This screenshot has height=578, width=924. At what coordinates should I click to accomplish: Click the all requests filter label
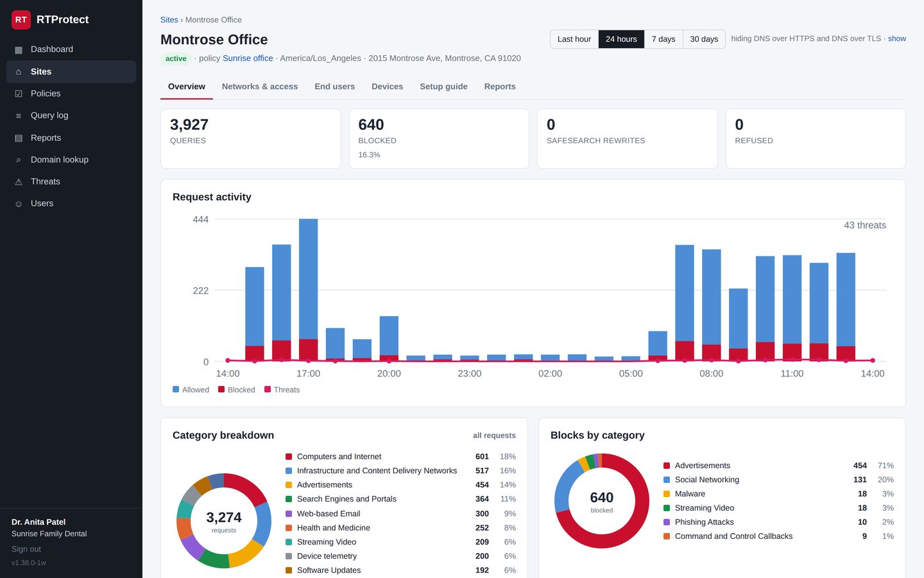[x=494, y=435]
